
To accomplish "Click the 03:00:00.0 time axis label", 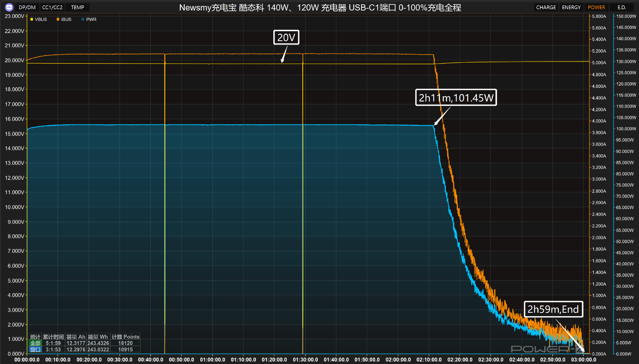I will coord(584,360).
